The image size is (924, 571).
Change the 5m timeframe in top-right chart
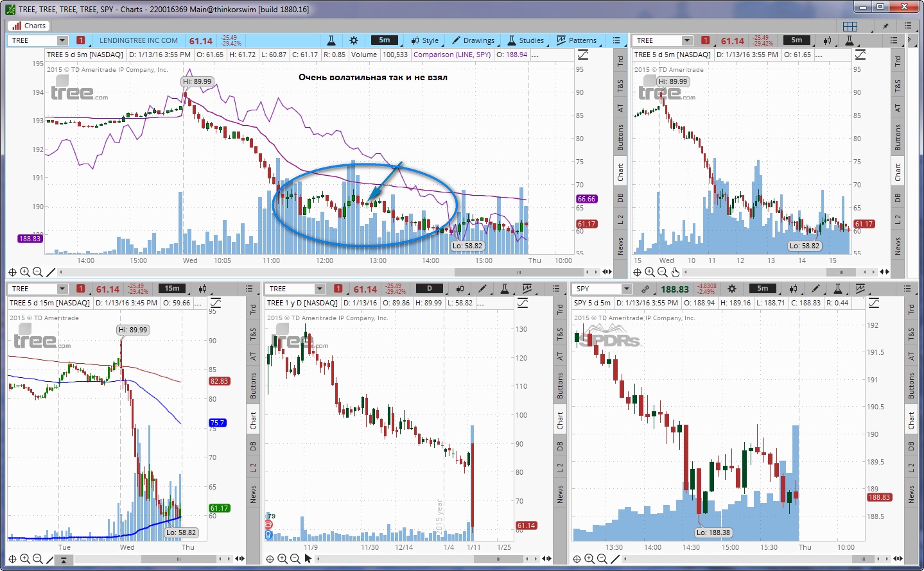[x=796, y=40]
